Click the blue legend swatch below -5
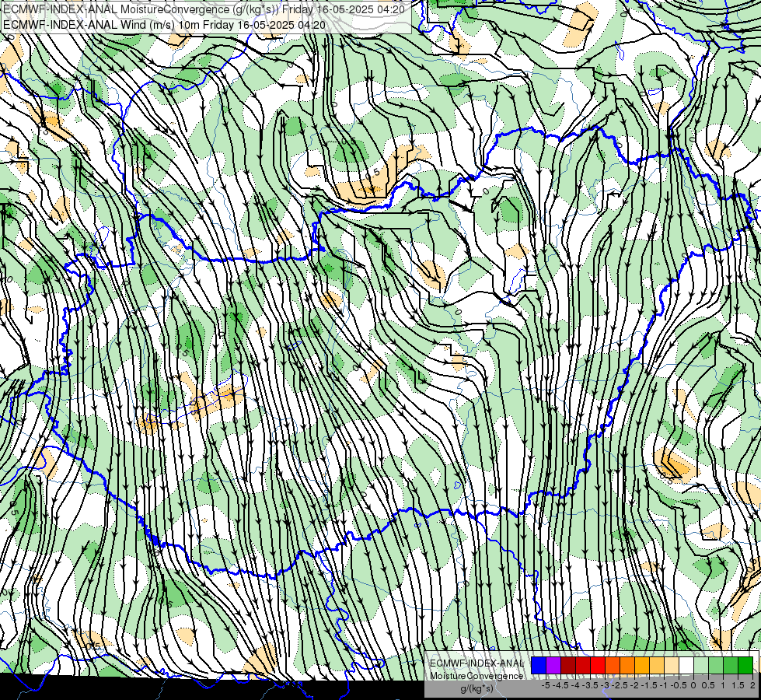The height and width of the screenshot is (700, 761). (539, 665)
